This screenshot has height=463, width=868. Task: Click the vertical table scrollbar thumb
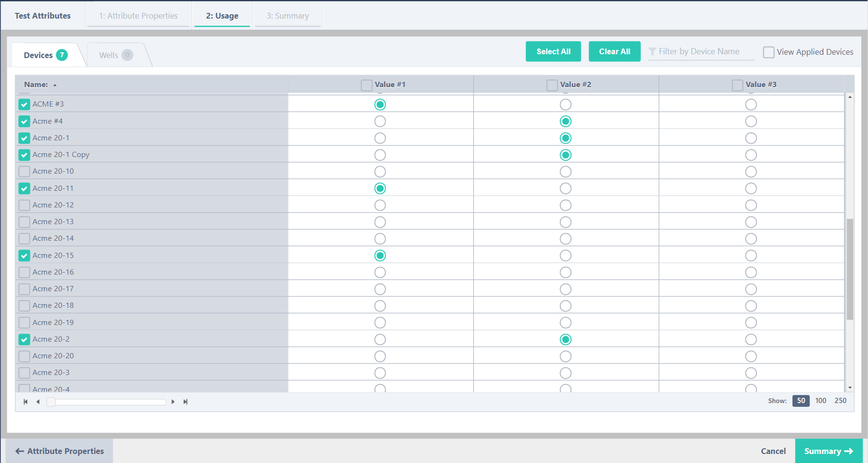pyautogui.click(x=850, y=269)
